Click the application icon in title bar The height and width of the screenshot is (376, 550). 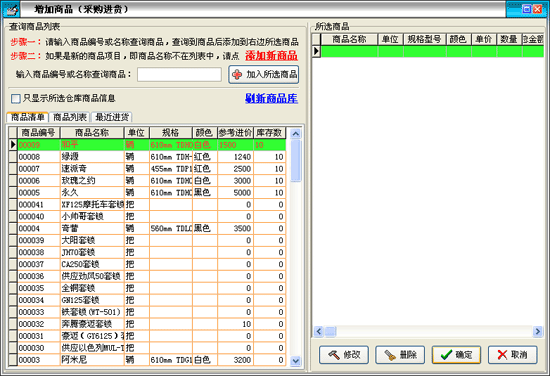11,9
